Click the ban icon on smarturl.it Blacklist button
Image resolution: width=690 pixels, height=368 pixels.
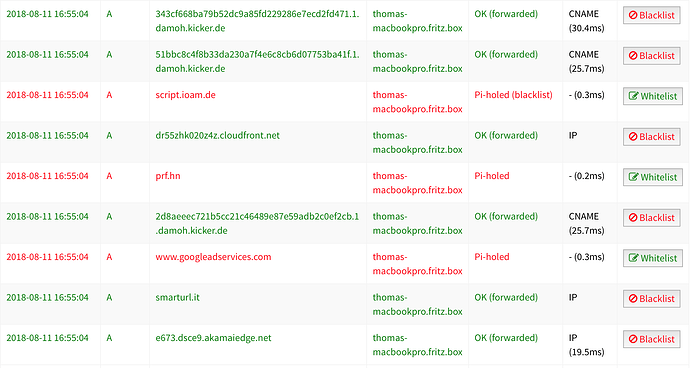[633, 298]
